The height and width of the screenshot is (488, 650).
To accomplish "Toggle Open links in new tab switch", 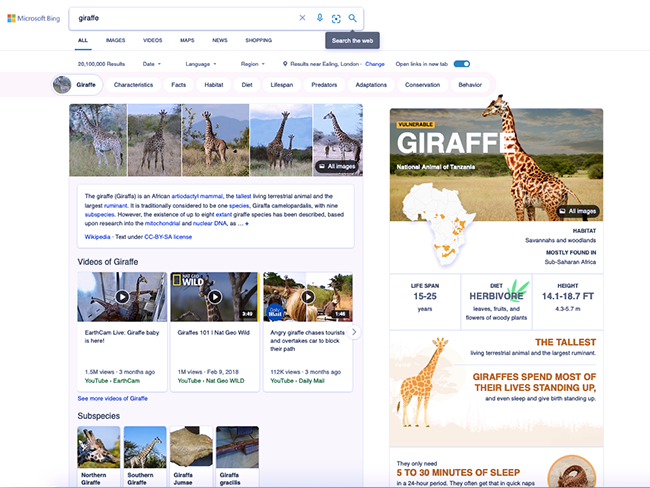I will pos(462,64).
